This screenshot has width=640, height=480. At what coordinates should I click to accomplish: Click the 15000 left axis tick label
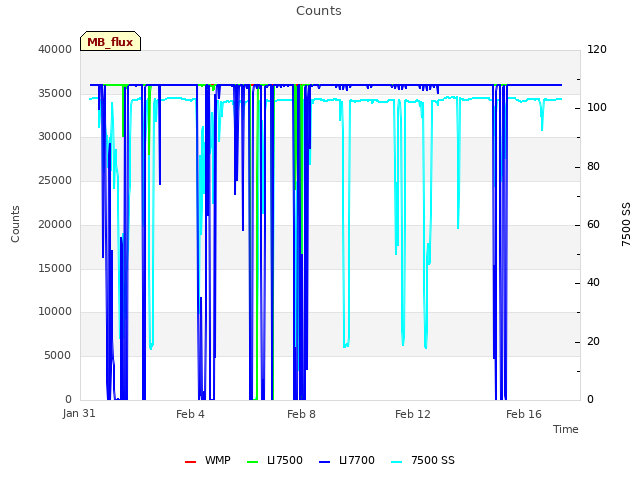pyautogui.click(x=55, y=268)
